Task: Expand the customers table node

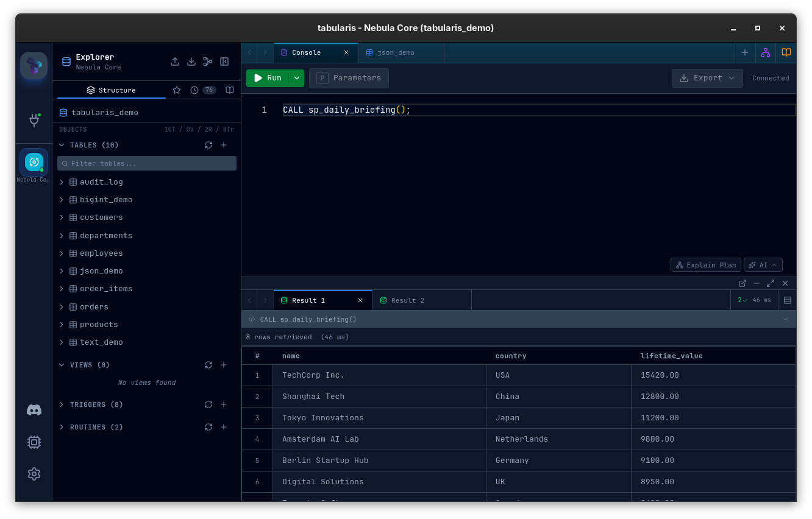Action: coord(62,217)
